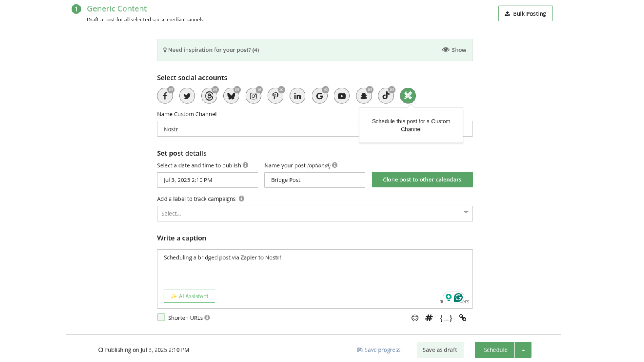This screenshot has height=362, width=644.
Task: Open the date and time picker field
Action: pyautogui.click(x=207, y=180)
